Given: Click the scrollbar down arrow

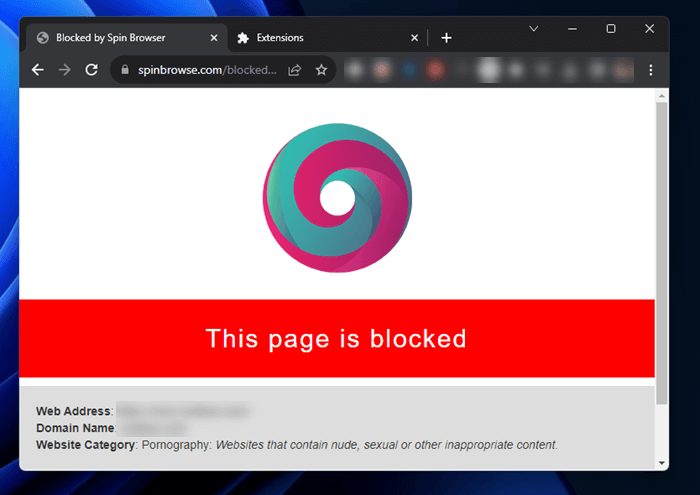Looking at the screenshot, I should (x=661, y=462).
